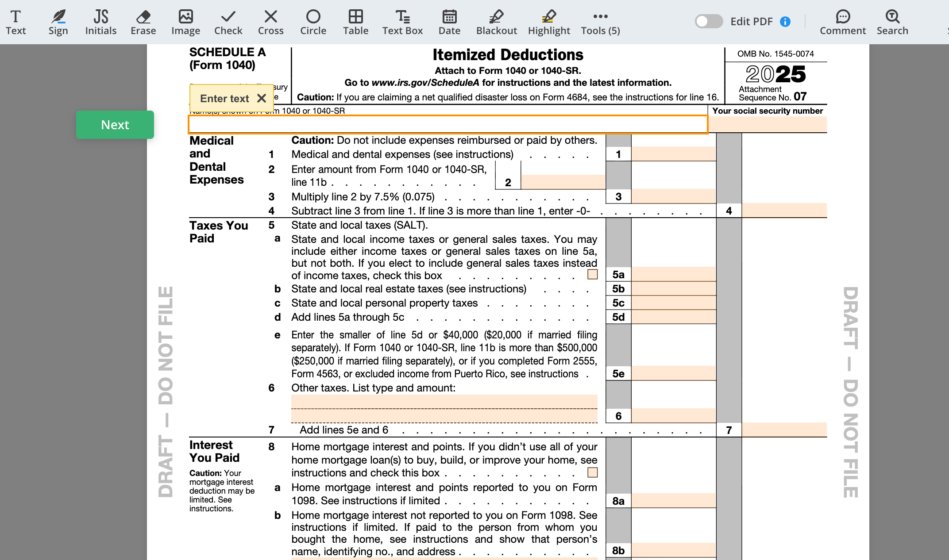949x560 pixels.
Task: Check the general sales taxes election box
Action: [x=593, y=274]
